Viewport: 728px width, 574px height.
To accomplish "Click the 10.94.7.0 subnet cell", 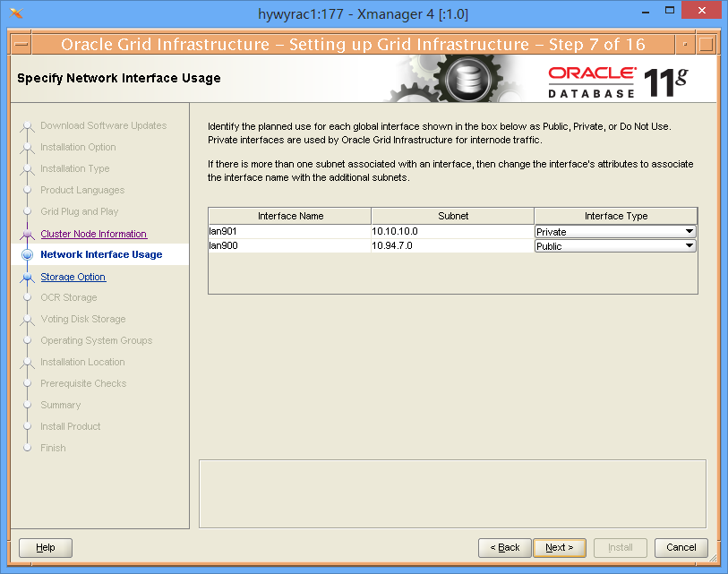I will coord(453,245).
